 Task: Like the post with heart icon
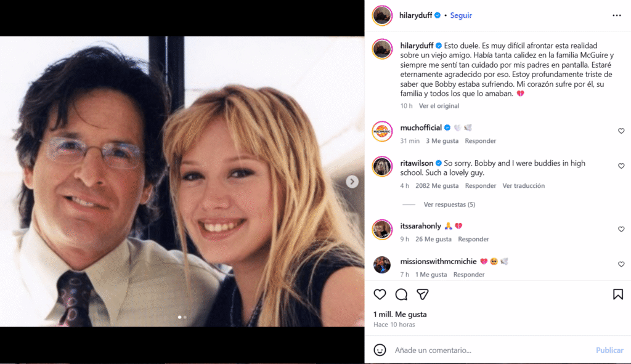pyautogui.click(x=380, y=294)
